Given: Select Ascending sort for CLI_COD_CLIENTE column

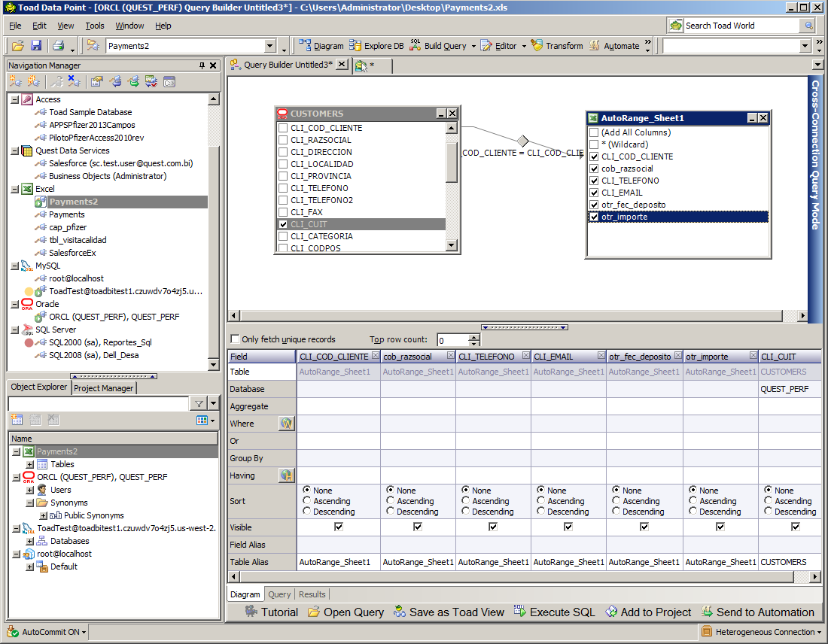Looking at the screenshot, I should [307, 500].
